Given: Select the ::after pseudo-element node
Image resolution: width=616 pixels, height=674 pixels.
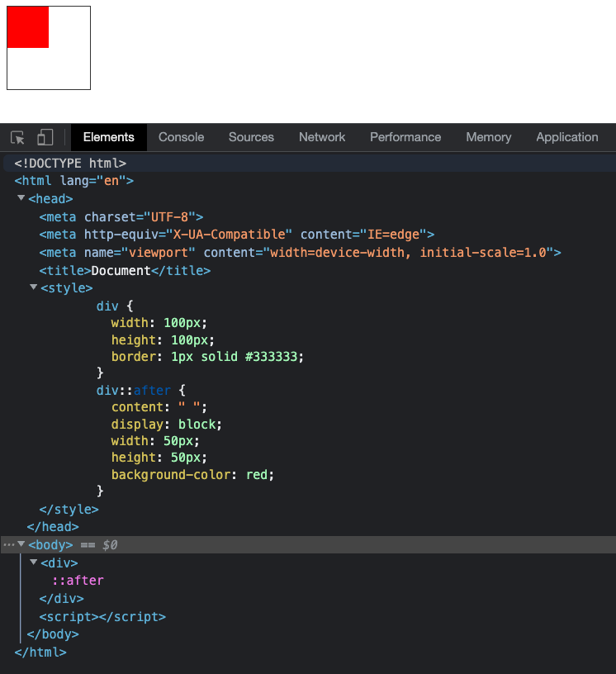Looking at the screenshot, I should pyautogui.click(x=78, y=581).
